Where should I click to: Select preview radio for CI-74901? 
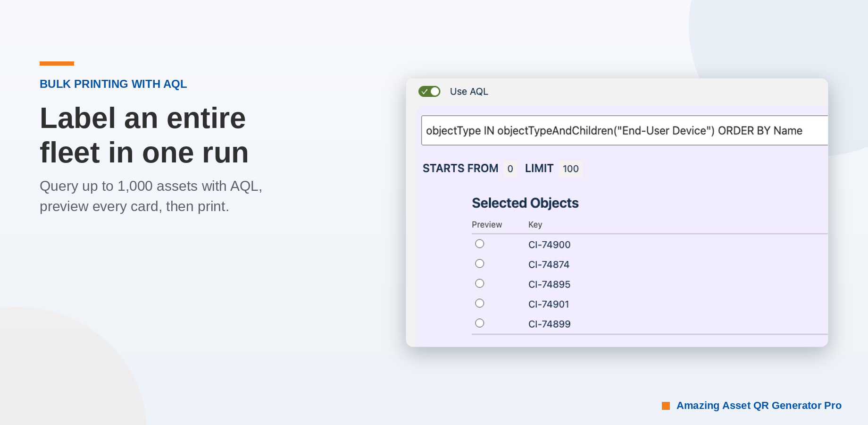coord(480,303)
